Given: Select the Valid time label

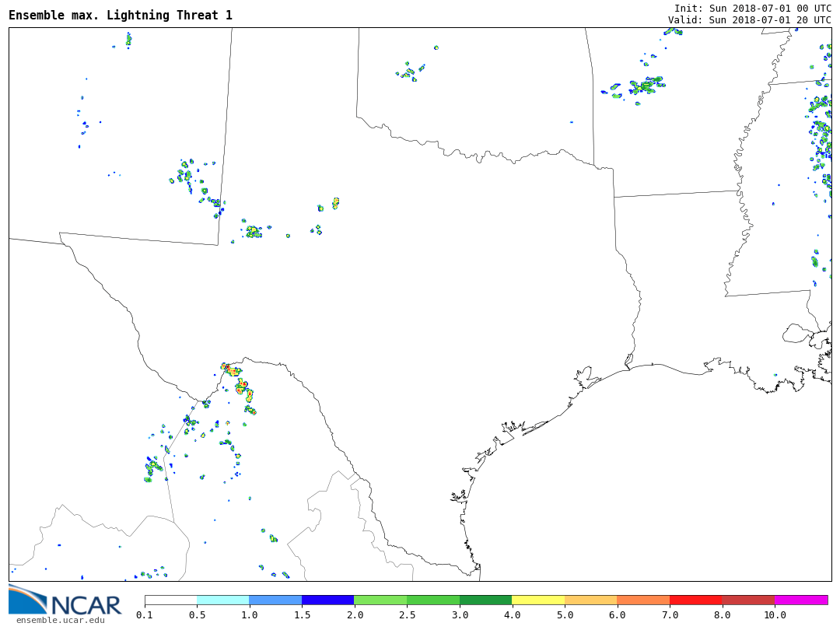Looking at the screenshot, I should [749, 19].
